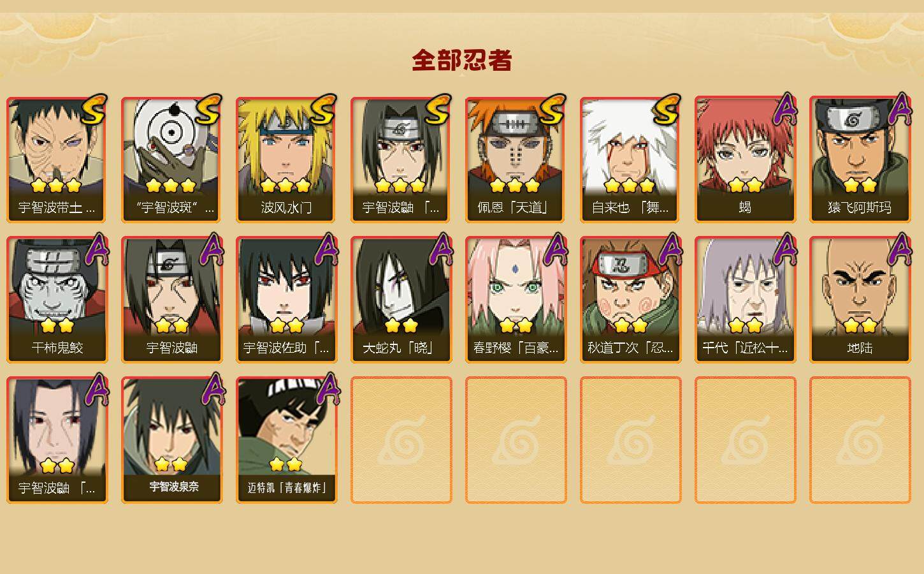The width and height of the screenshot is (924, 574).
Task: Pick the 大蛇丸「晓」 ninja card
Action: 401,300
